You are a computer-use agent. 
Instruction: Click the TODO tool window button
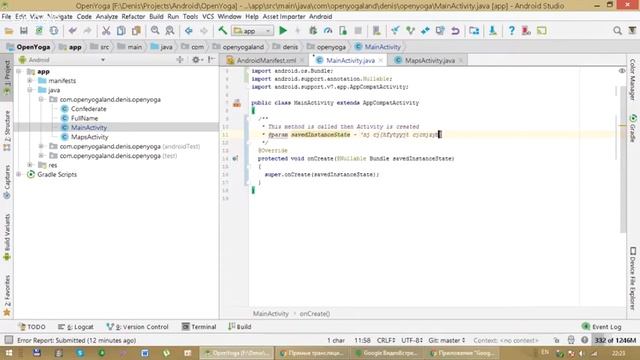pyautogui.click(x=32, y=327)
